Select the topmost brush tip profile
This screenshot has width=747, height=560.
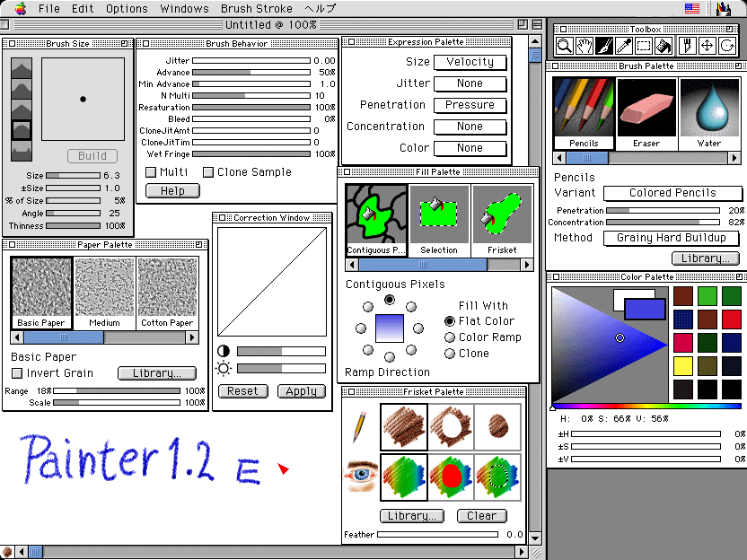22,68
